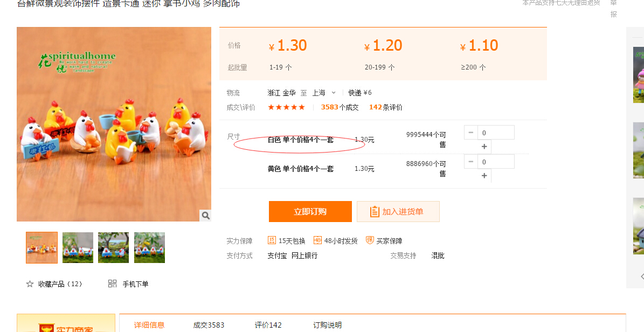Screen dimensions: 644x332
Task: Increase quantity for white 白色 option
Action: click(484, 147)
